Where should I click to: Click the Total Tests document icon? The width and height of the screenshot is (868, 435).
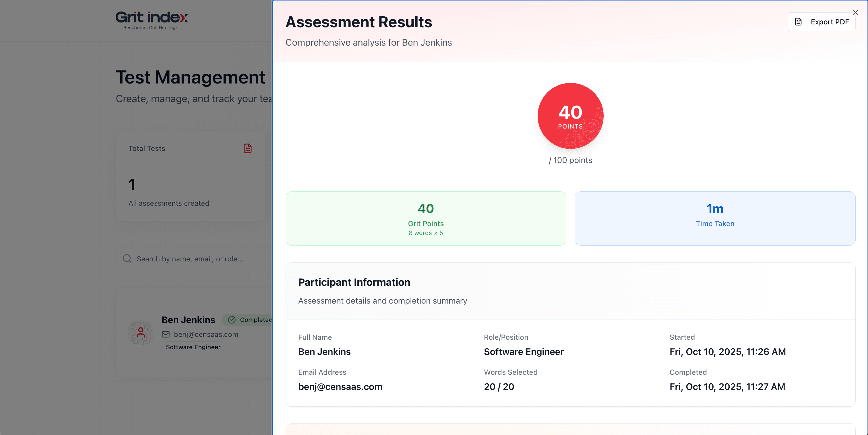(x=248, y=148)
